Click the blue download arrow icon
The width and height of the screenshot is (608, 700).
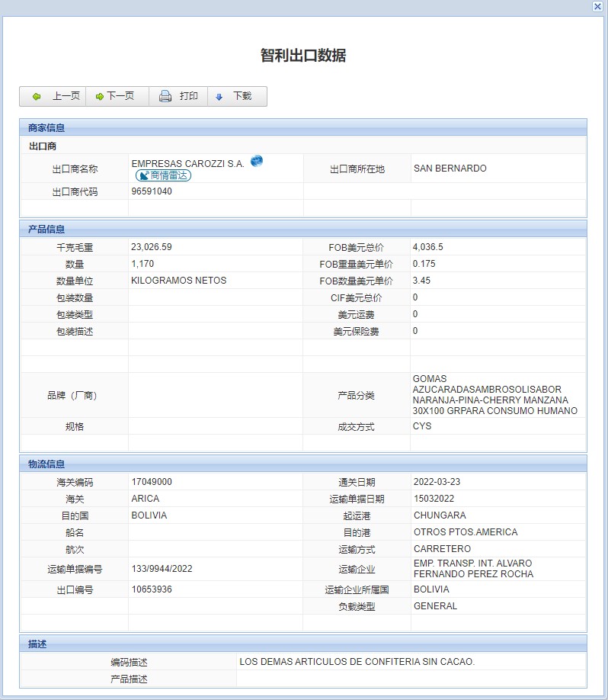(x=219, y=97)
